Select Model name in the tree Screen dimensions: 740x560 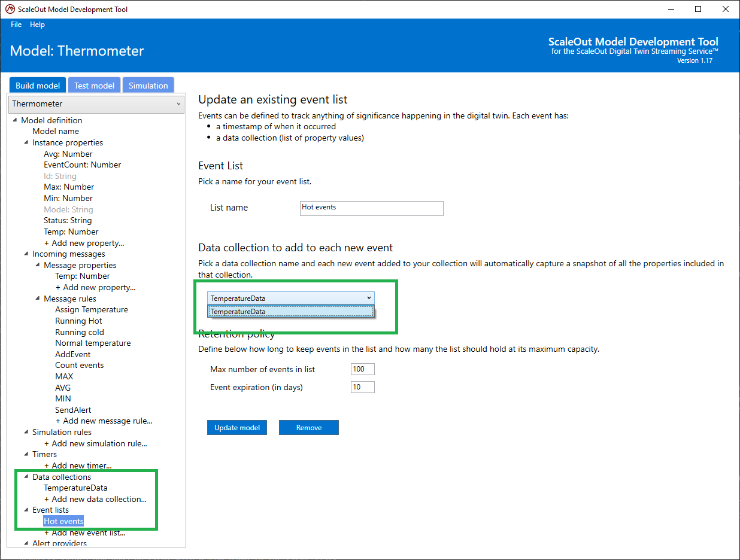point(56,131)
